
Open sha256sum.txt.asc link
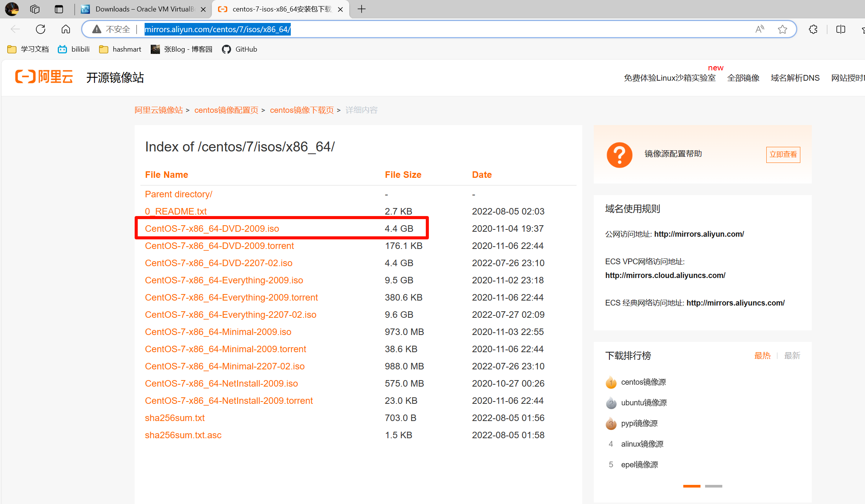[183, 435]
